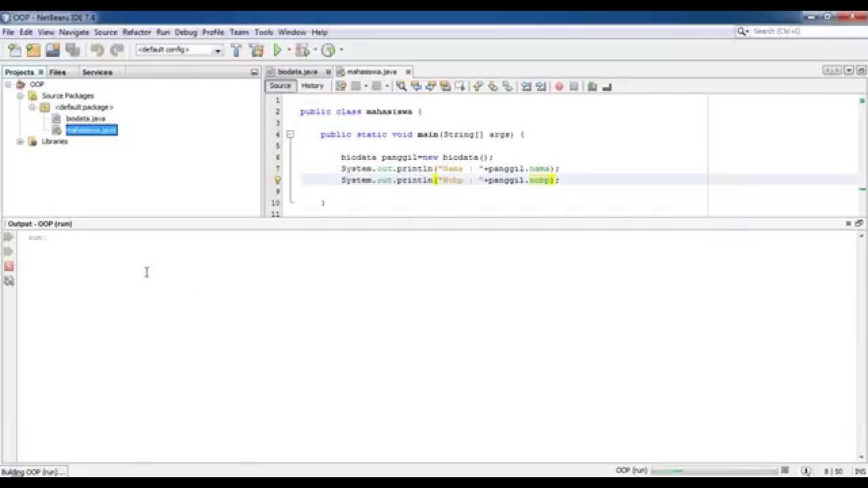Click the Undo toolbar icon

[97, 49]
